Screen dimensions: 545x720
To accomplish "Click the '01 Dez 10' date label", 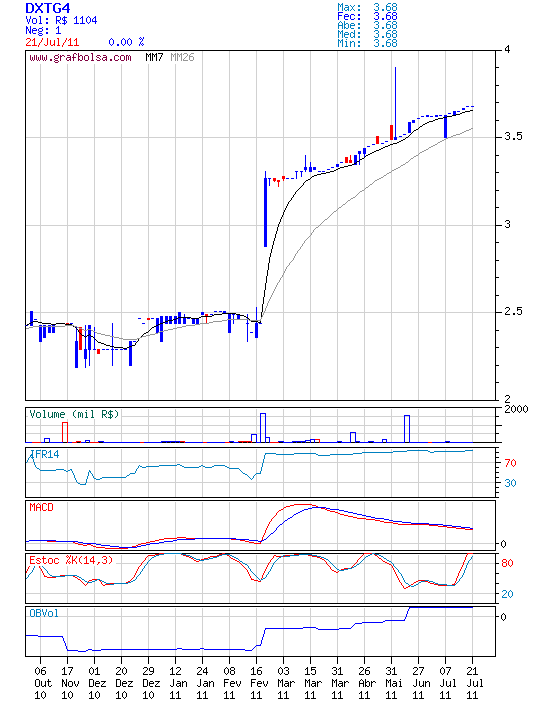I will click(96, 683).
